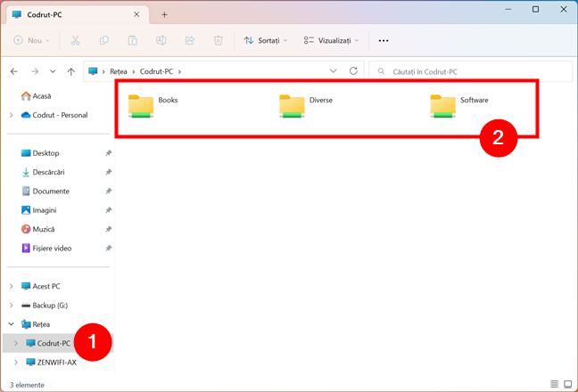Image resolution: width=578 pixels, height=392 pixels.
Task: Click the Share icon in toolbar
Action: pyautogui.click(x=189, y=40)
